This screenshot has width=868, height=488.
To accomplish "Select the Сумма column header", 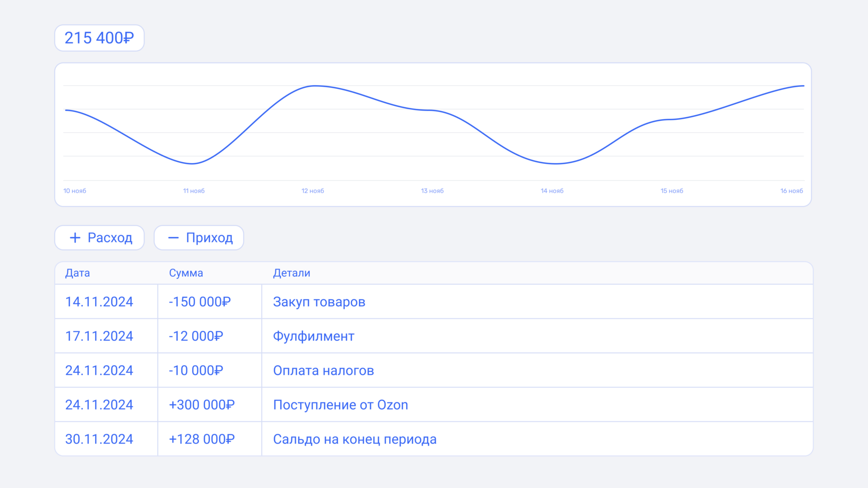I will (186, 273).
